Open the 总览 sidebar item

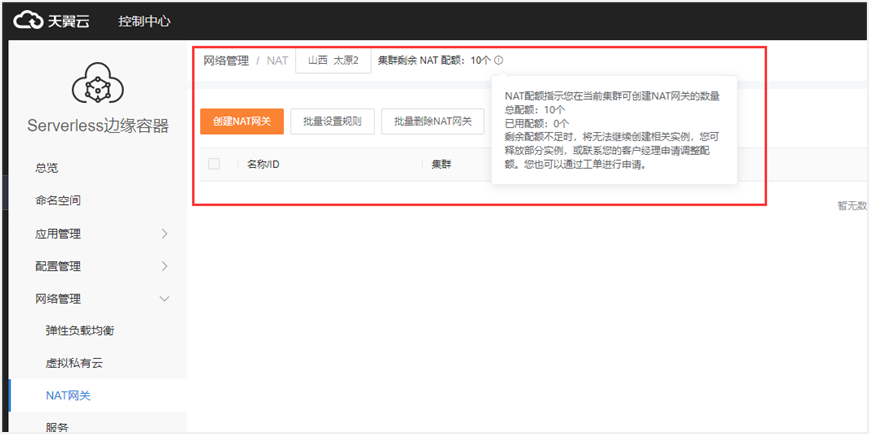[47, 168]
